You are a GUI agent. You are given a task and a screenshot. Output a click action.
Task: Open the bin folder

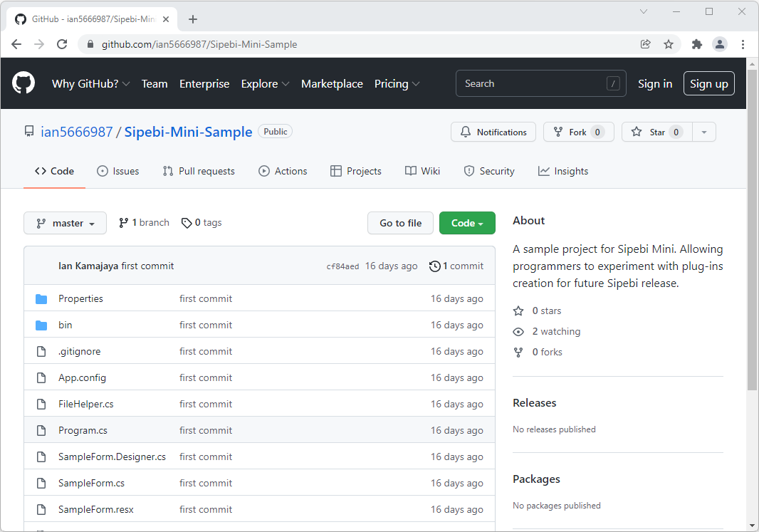(65, 325)
